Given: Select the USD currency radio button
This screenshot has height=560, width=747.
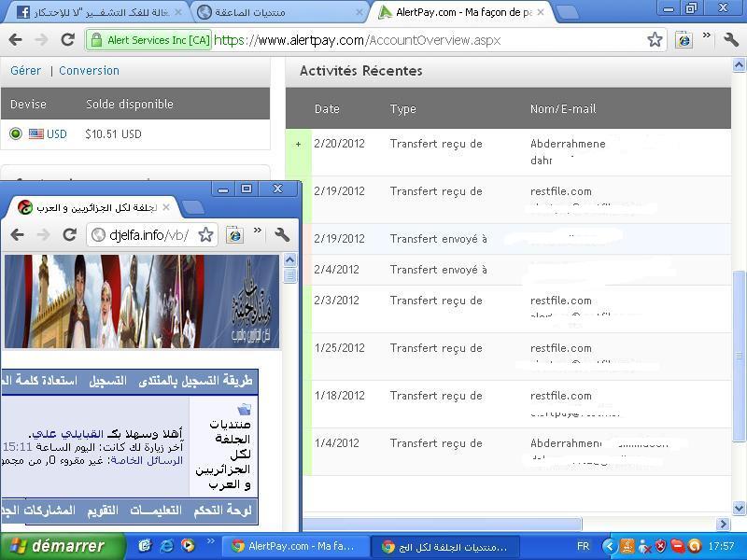Looking at the screenshot, I should [16, 133].
